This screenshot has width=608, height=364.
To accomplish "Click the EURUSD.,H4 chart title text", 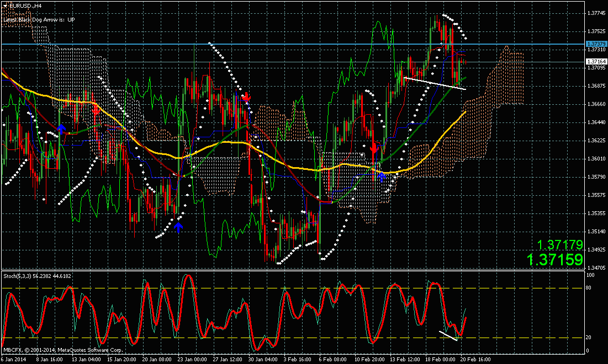I will click(25, 6).
